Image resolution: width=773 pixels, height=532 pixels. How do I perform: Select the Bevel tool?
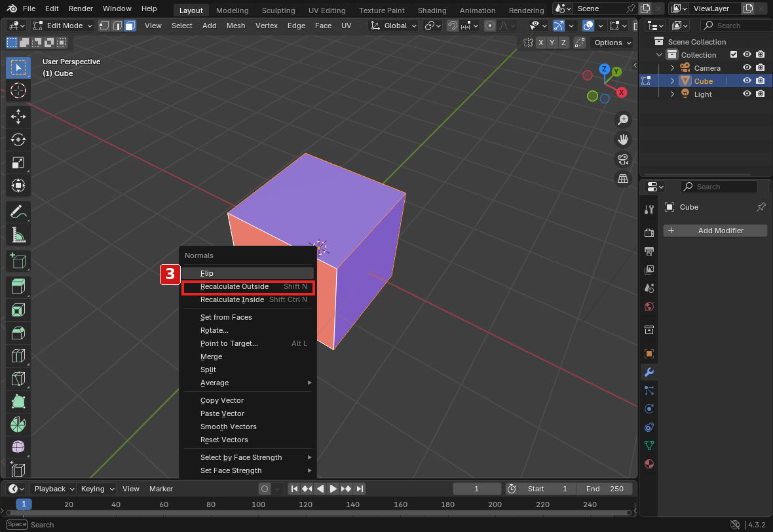click(18, 333)
